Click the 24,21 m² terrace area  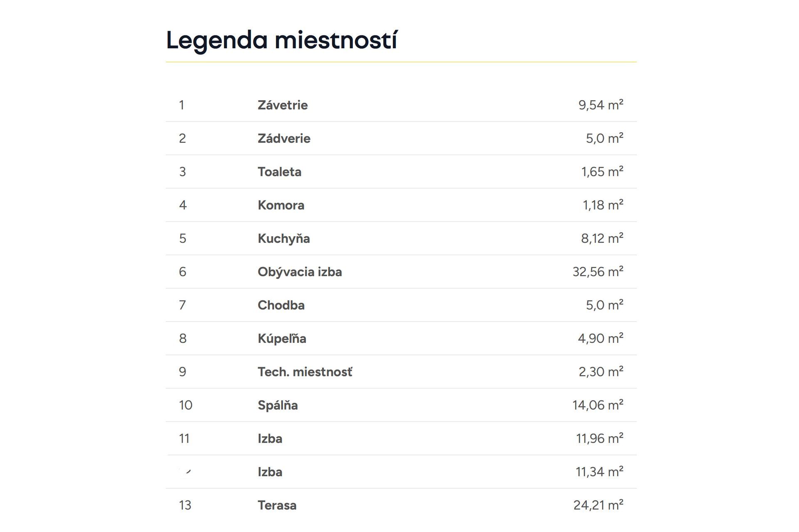point(598,505)
